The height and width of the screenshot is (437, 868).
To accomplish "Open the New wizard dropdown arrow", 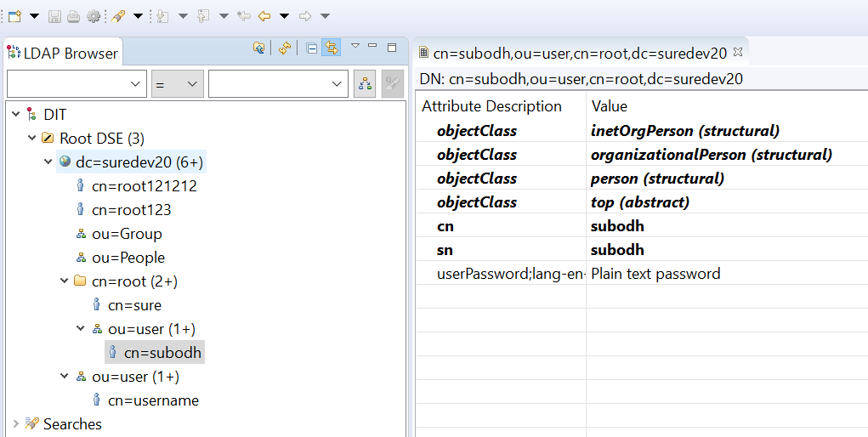I will point(34,17).
